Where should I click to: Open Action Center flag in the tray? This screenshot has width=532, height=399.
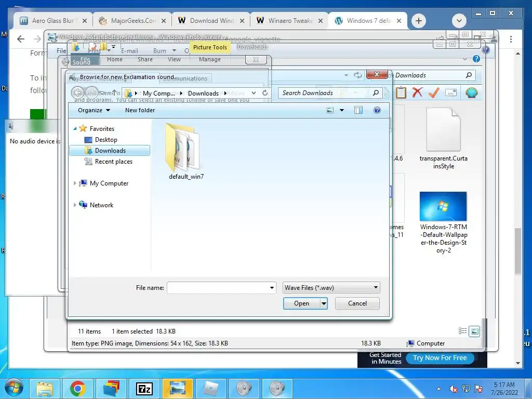(x=478, y=389)
